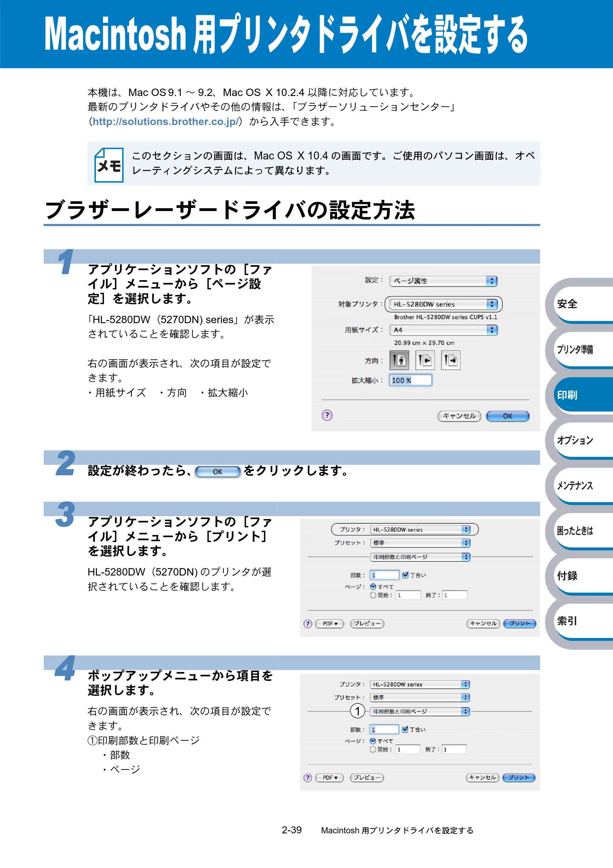This screenshot has width=613, height=868.
Task: Open プリンタ dropdown in step 4 dialog
Action: [420, 684]
